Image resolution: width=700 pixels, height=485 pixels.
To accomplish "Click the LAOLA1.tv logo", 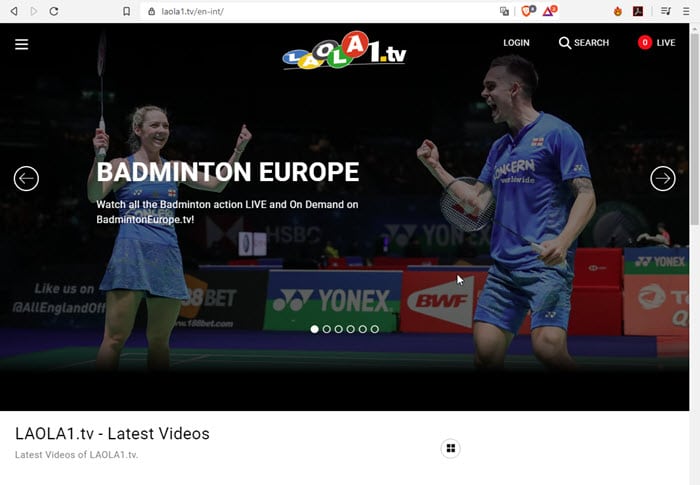I will [x=344, y=50].
